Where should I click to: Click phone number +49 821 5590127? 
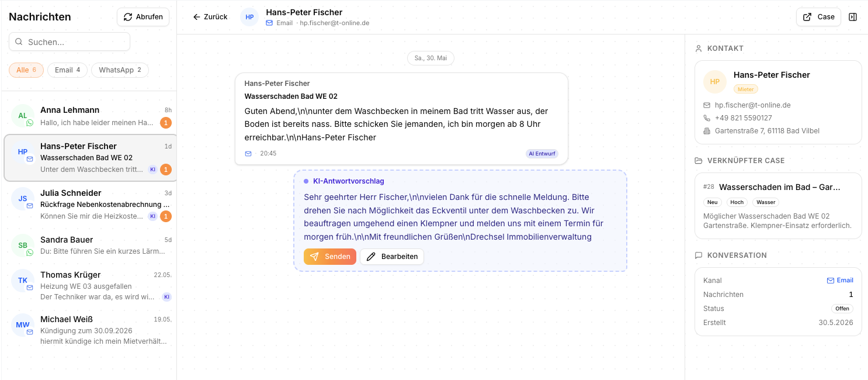point(744,118)
